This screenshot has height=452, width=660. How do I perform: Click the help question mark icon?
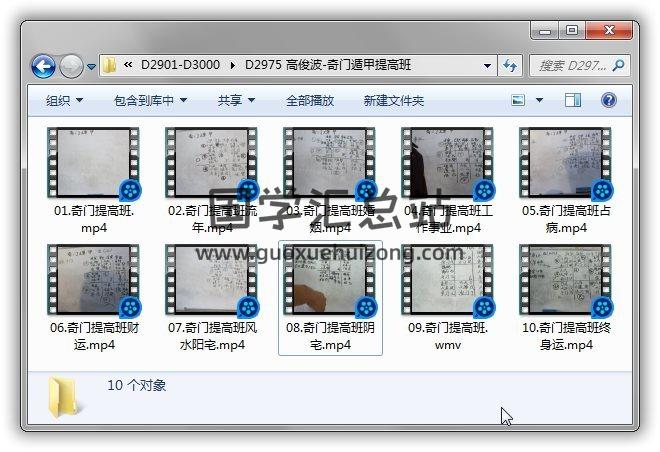coord(608,100)
